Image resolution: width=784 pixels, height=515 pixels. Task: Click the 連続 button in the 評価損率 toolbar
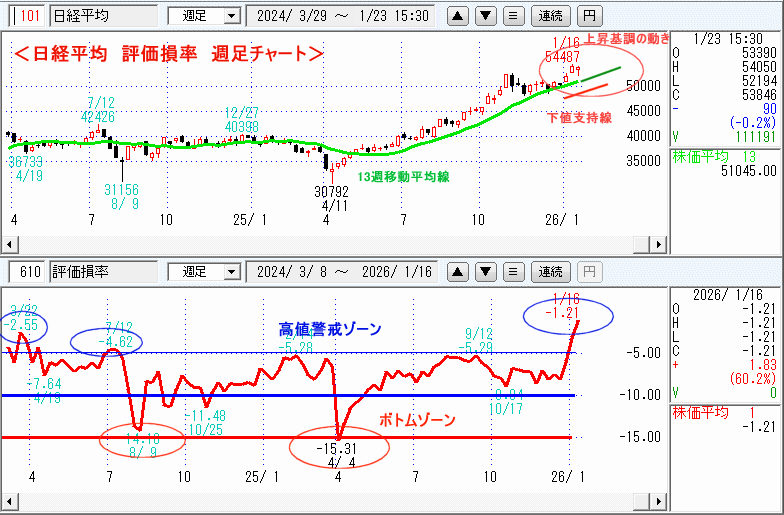[x=550, y=272]
